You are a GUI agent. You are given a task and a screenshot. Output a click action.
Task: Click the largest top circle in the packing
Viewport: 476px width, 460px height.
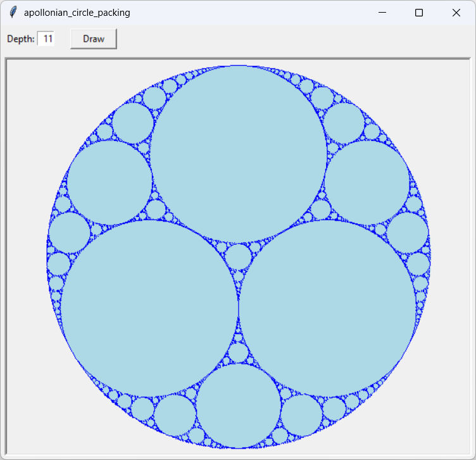pos(239,154)
